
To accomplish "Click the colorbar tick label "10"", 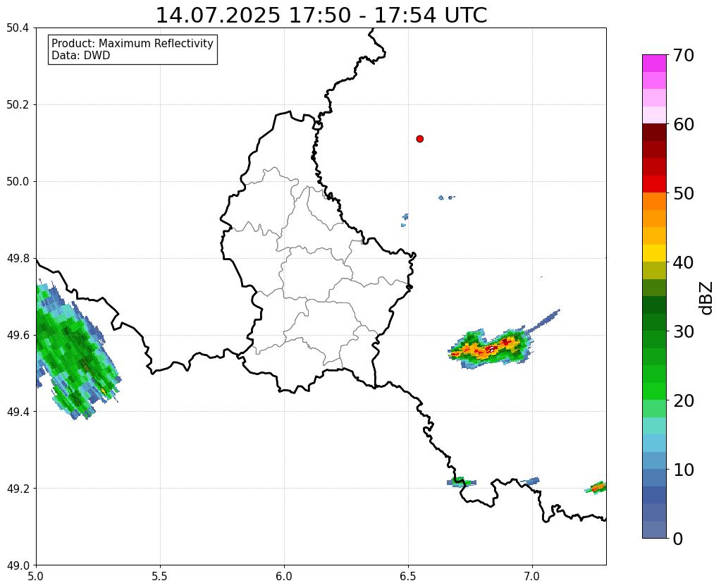I will coord(684,470).
